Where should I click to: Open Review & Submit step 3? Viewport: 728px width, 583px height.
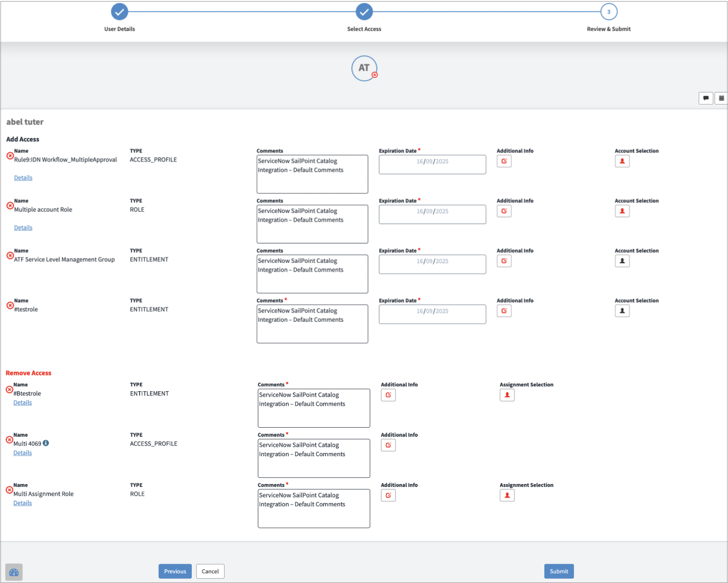point(608,12)
